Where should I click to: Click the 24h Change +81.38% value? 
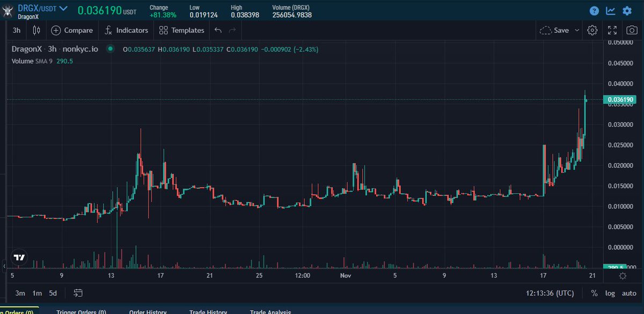[163, 15]
